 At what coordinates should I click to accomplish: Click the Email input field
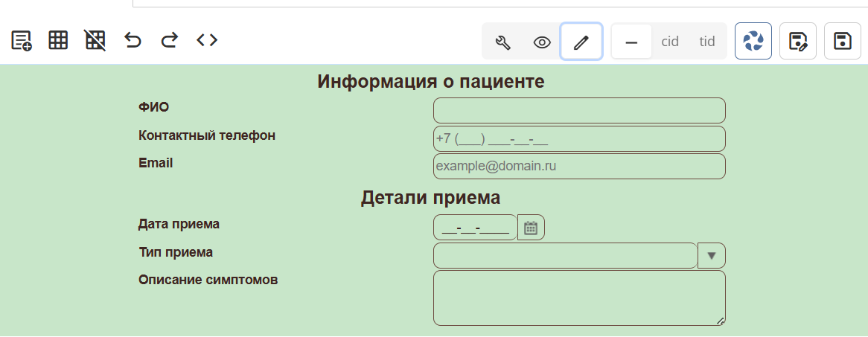pos(579,166)
